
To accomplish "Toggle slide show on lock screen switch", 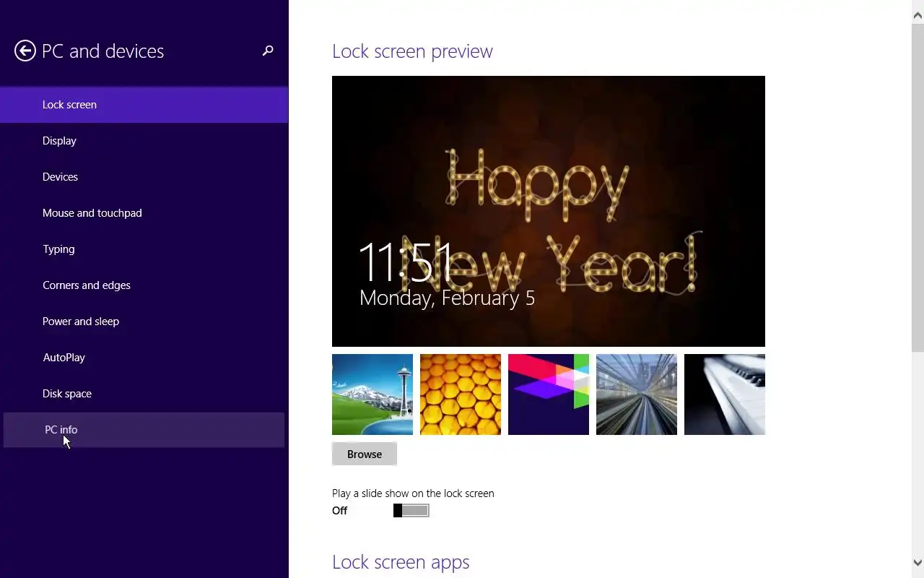I will pos(411,511).
